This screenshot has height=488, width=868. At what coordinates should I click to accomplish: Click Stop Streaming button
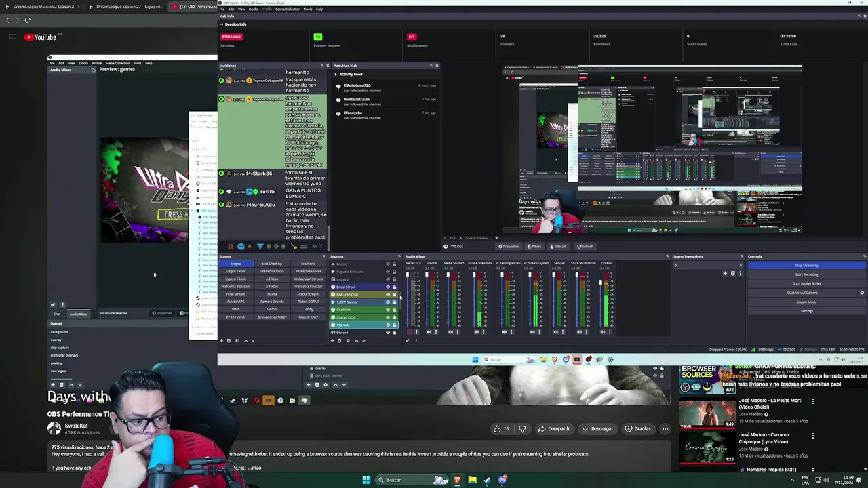(x=807, y=265)
